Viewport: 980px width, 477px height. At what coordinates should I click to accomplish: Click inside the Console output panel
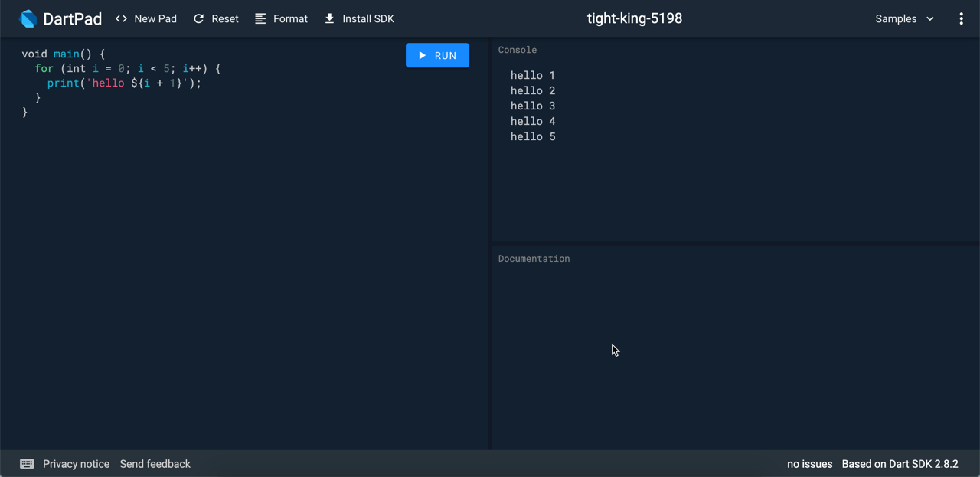pos(735,184)
